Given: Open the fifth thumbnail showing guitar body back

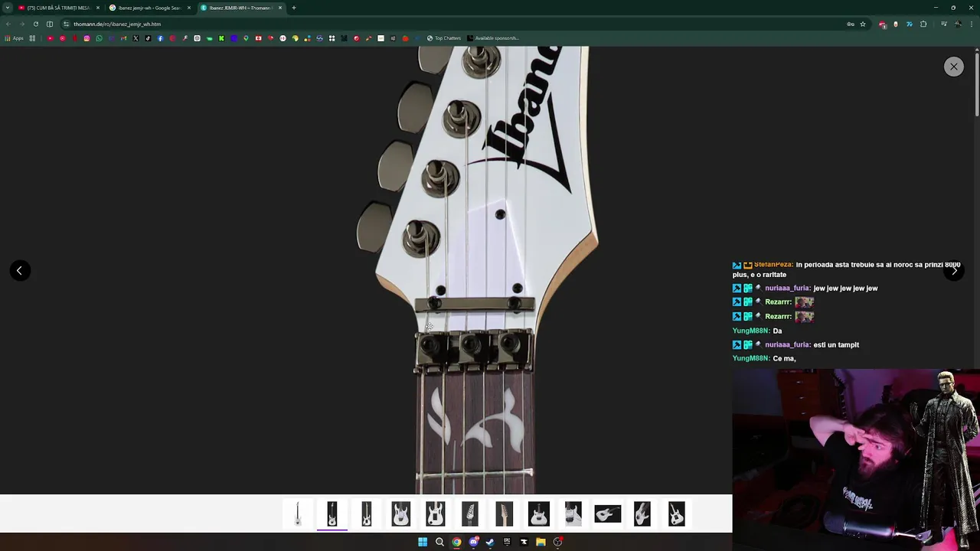Looking at the screenshot, I should [x=436, y=514].
